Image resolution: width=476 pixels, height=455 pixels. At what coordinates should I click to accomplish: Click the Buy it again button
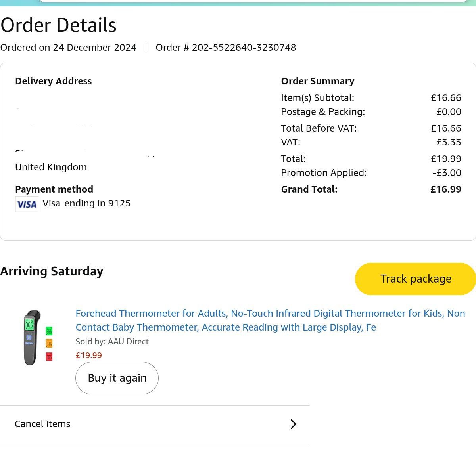[x=117, y=378]
